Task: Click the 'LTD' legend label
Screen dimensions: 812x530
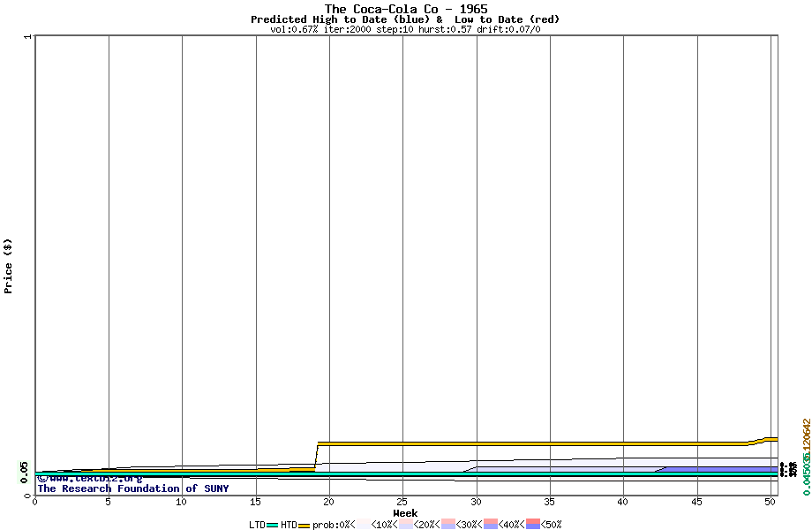Action: coord(257,525)
